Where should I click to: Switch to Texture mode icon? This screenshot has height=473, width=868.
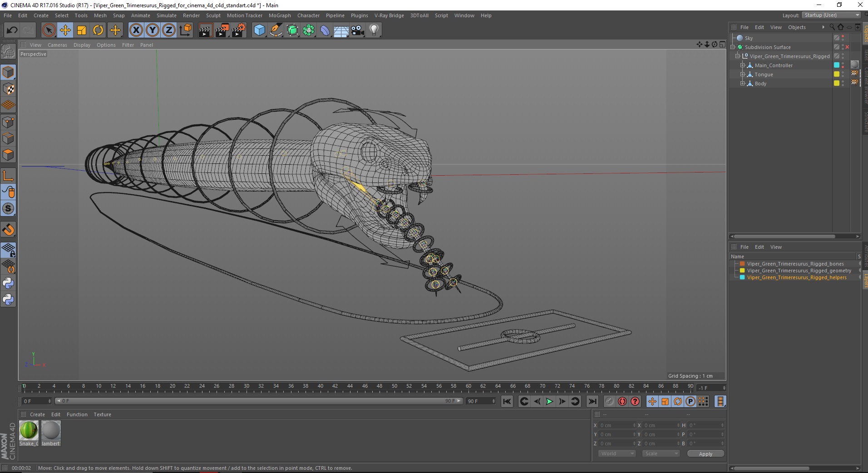click(x=8, y=89)
